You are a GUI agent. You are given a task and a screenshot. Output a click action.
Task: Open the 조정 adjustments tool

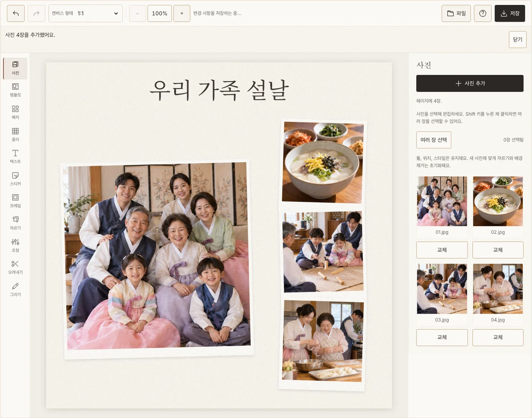click(x=15, y=245)
